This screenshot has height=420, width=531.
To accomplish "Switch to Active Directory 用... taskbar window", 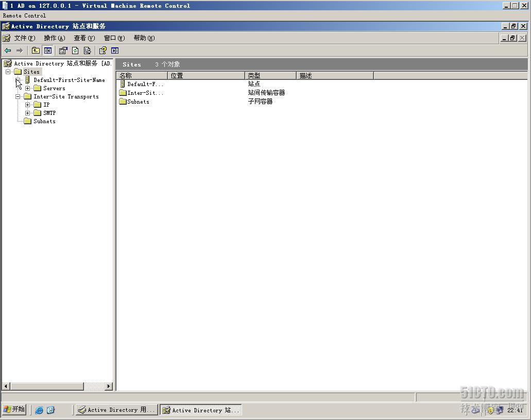I will tap(116, 410).
